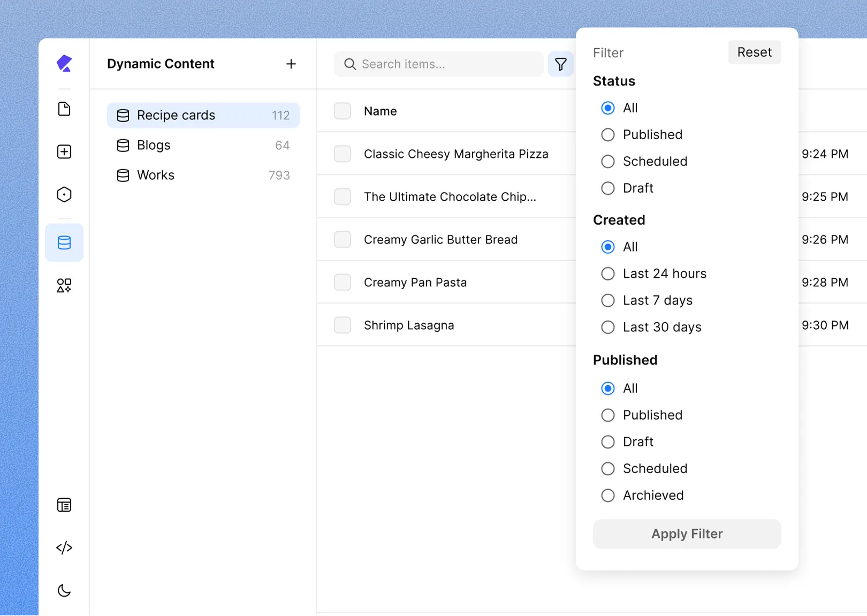Tick the select-all checkbox beside Name

[343, 111]
